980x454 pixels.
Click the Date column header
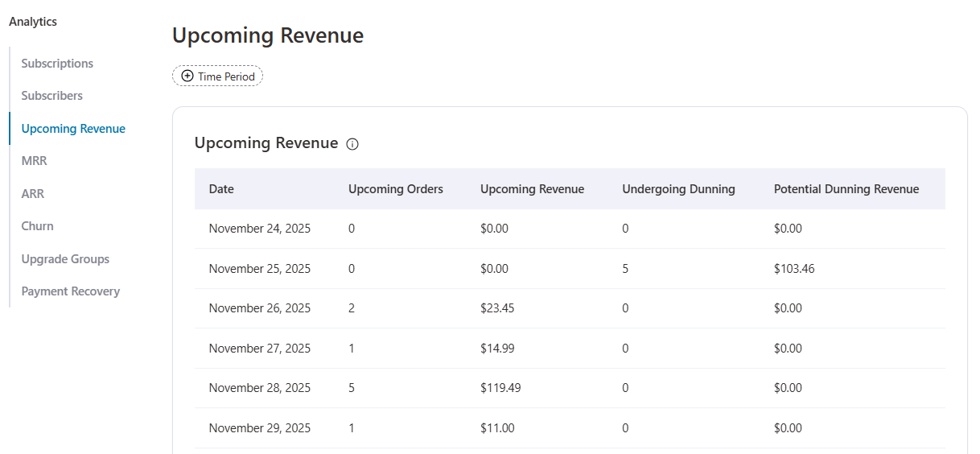tap(221, 189)
